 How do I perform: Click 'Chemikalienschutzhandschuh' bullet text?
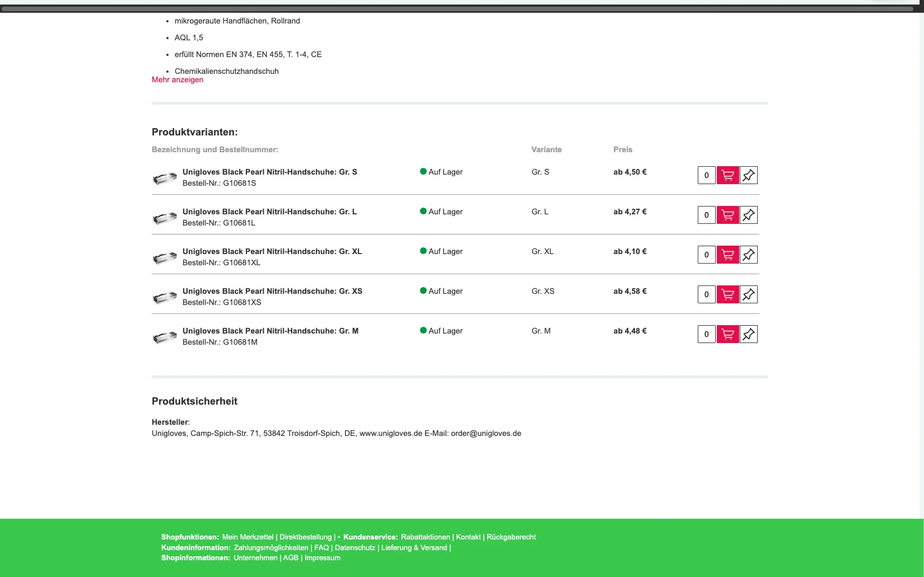pos(227,71)
